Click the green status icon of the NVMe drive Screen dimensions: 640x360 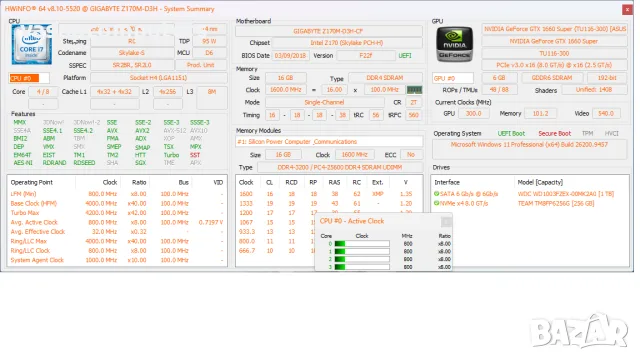436,203
